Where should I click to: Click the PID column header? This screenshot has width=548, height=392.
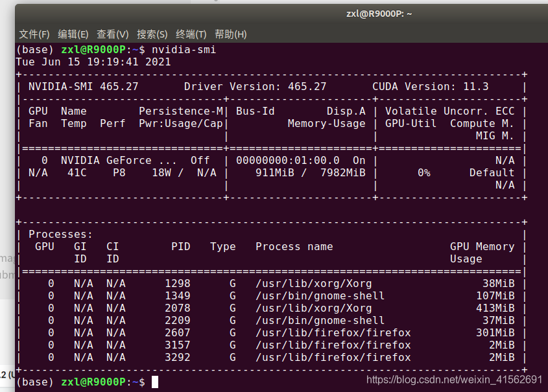point(181,247)
